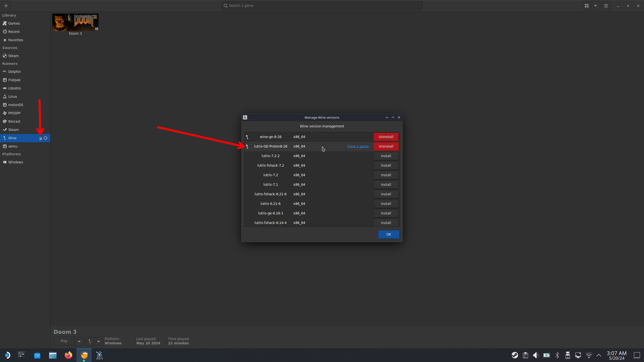Install lutris-fshack-6.21-6
The image size is (644, 362).
386,194
